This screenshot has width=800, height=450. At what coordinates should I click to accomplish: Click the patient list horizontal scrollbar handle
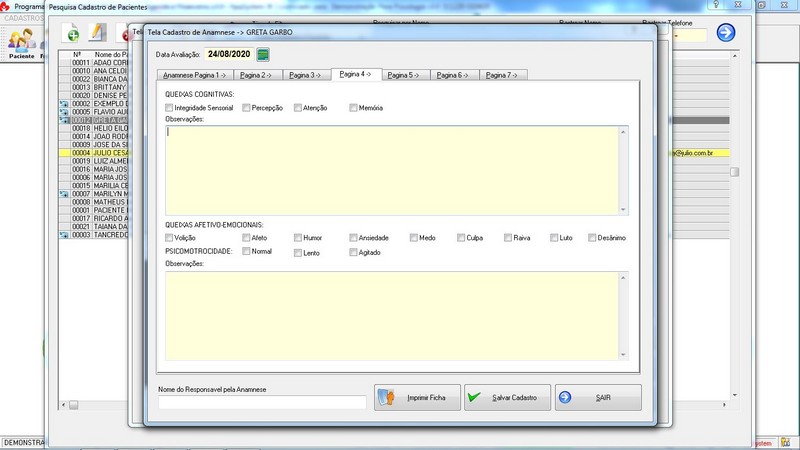click(73, 405)
